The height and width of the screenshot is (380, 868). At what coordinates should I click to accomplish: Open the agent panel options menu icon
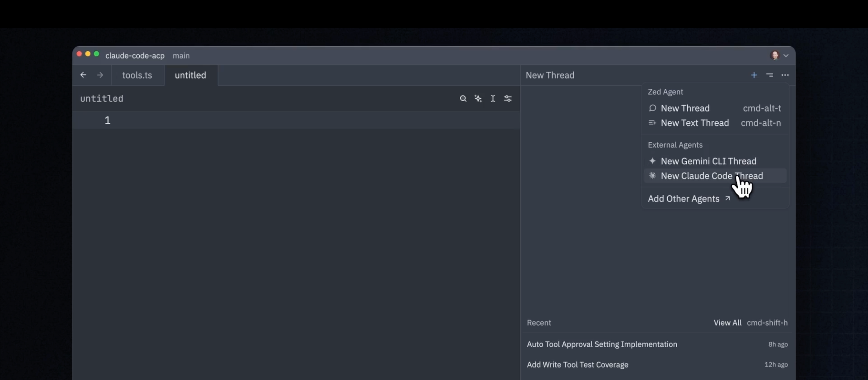769,75
